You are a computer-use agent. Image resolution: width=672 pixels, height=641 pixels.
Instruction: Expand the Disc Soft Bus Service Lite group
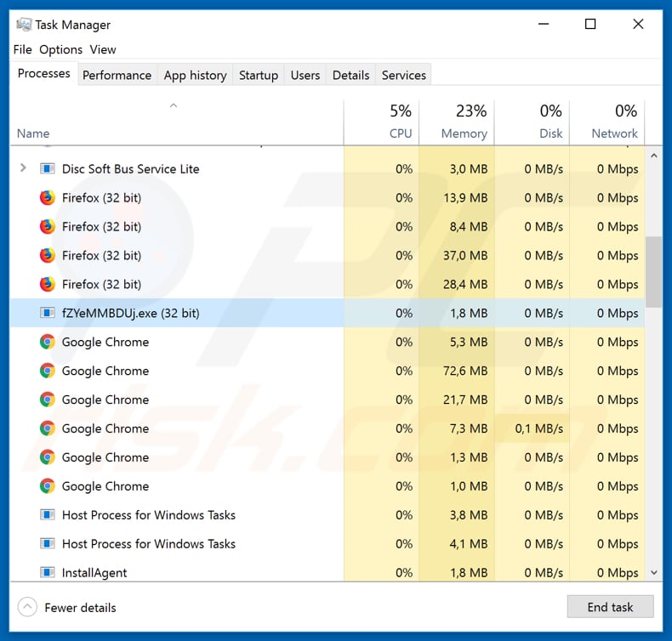pos(23,168)
